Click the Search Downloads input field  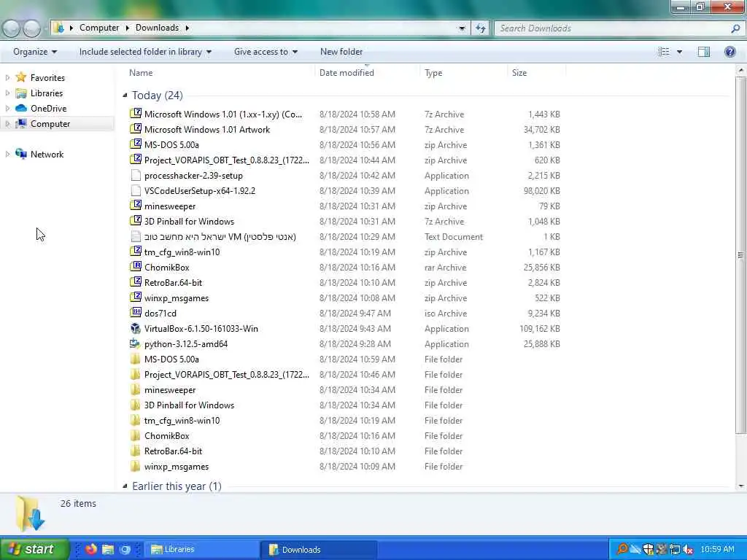pos(614,28)
